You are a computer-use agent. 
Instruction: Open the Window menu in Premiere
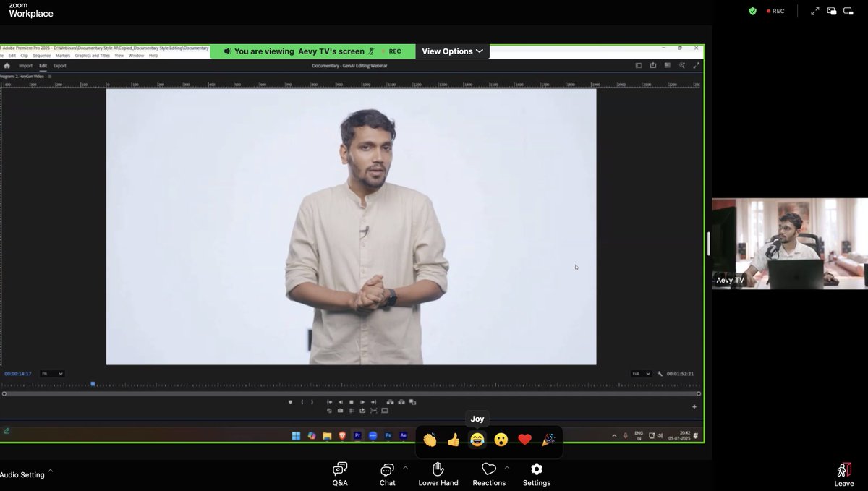[136, 56]
